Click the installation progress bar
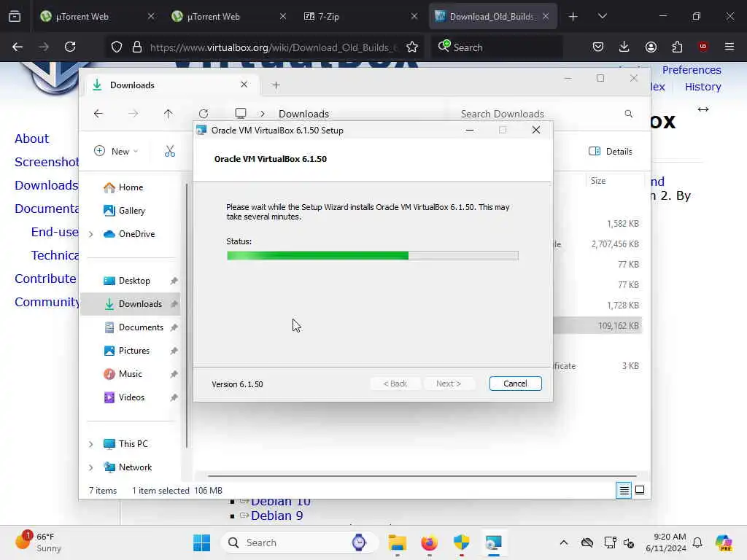The height and width of the screenshot is (560, 747). click(x=372, y=256)
